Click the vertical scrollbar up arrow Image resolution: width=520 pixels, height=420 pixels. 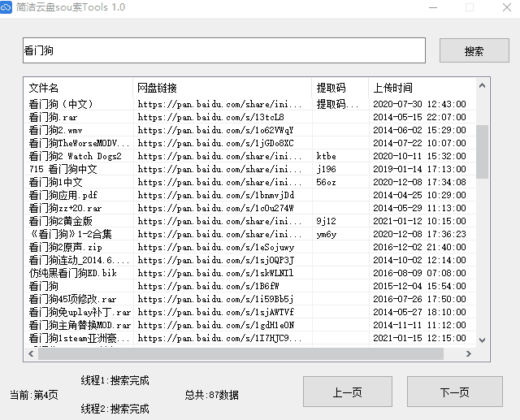[482, 85]
